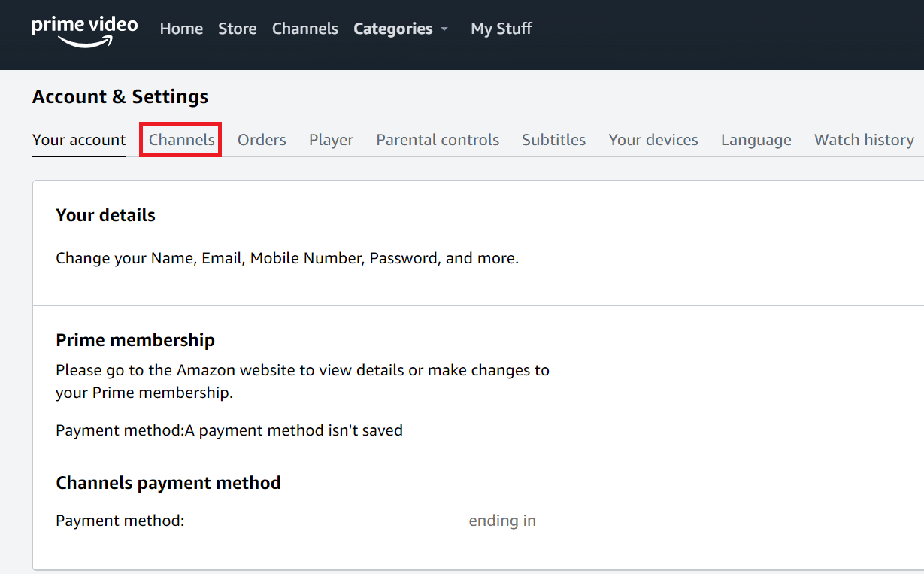924x574 pixels.
Task: Expand Categories using its chevron arrow
Action: [444, 30]
